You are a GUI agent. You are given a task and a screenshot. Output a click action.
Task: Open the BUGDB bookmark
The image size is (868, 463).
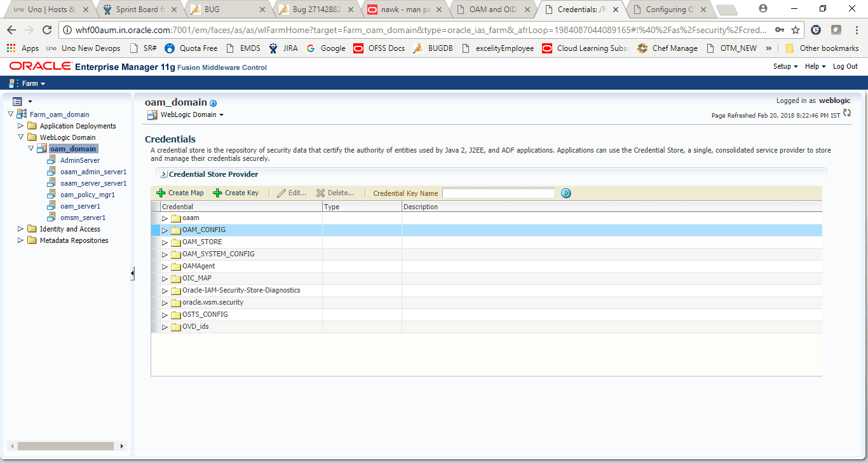tap(433, 48)
